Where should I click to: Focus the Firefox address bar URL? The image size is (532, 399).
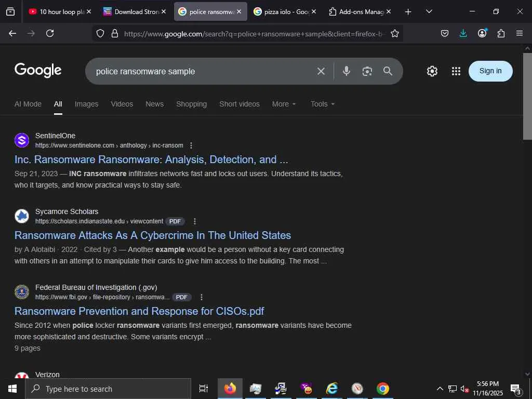255,34
